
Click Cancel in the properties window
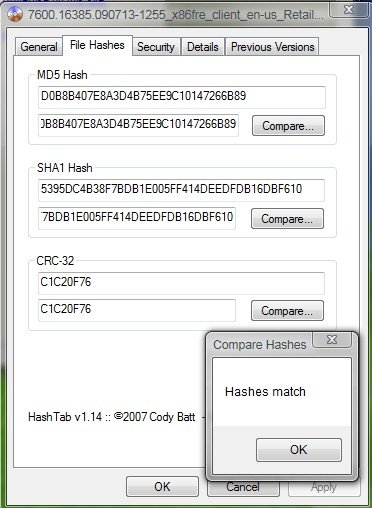click(243, 487)
